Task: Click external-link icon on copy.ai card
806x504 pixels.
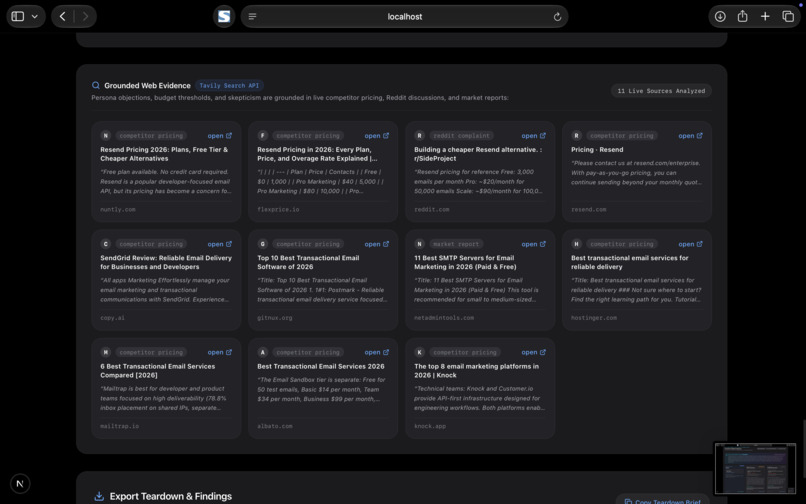Action: [229, 244]
